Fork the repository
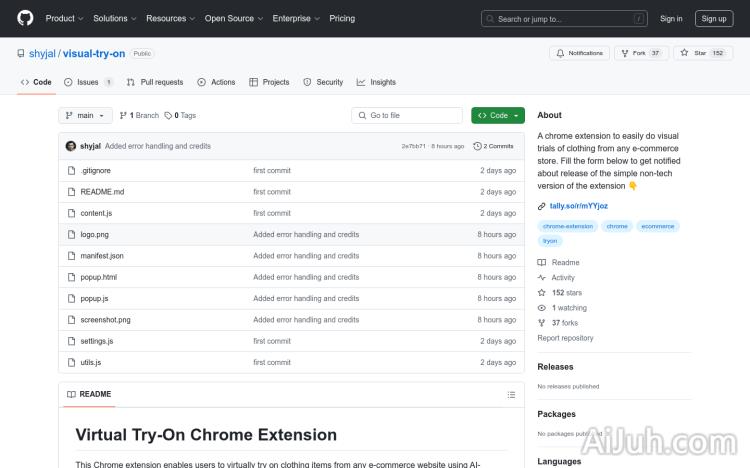Viewport: 750px width, 468px height. (641, 53)
